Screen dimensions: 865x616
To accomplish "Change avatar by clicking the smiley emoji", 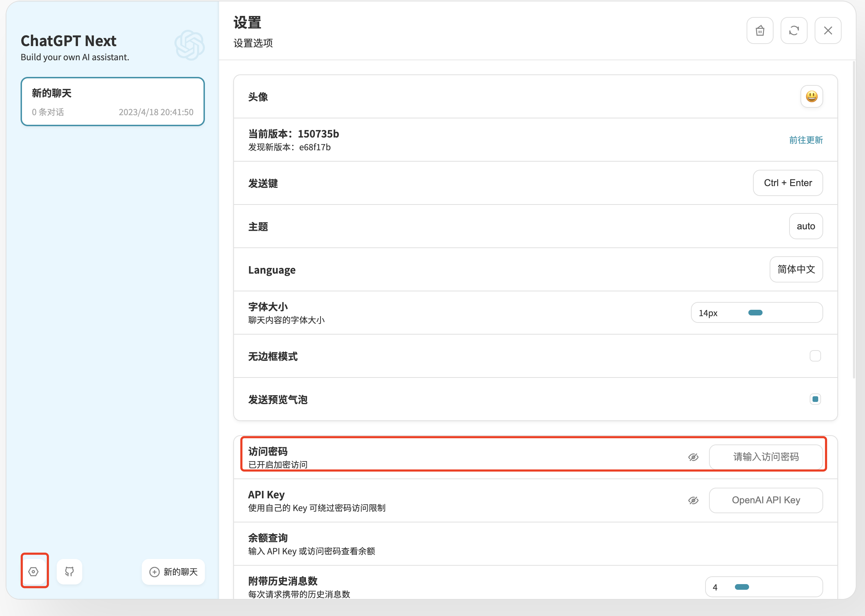I will point(812,96).
